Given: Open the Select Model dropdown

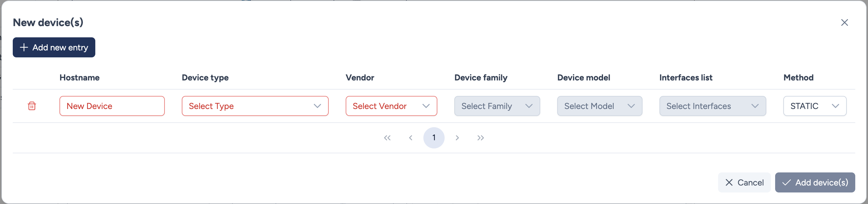Looking at the screenshot, I should coord(599,106).
